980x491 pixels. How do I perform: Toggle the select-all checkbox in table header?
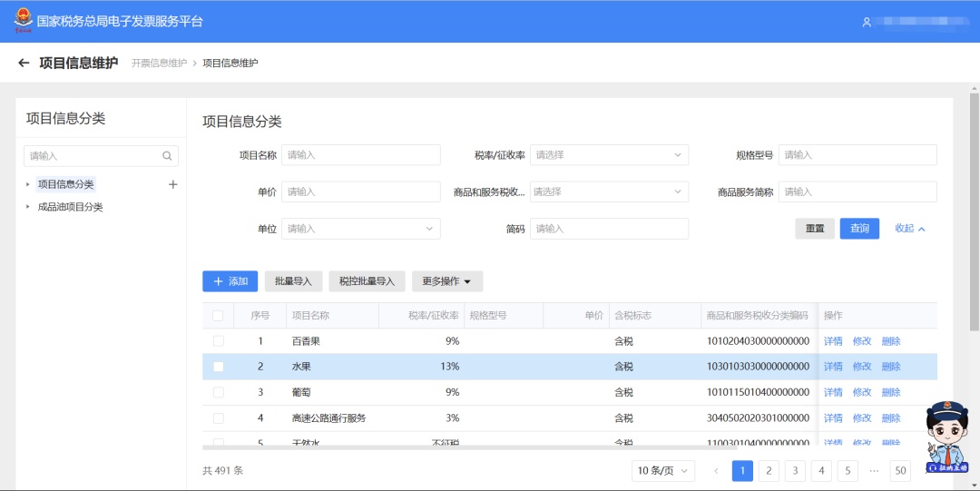(x=218, y=316)
